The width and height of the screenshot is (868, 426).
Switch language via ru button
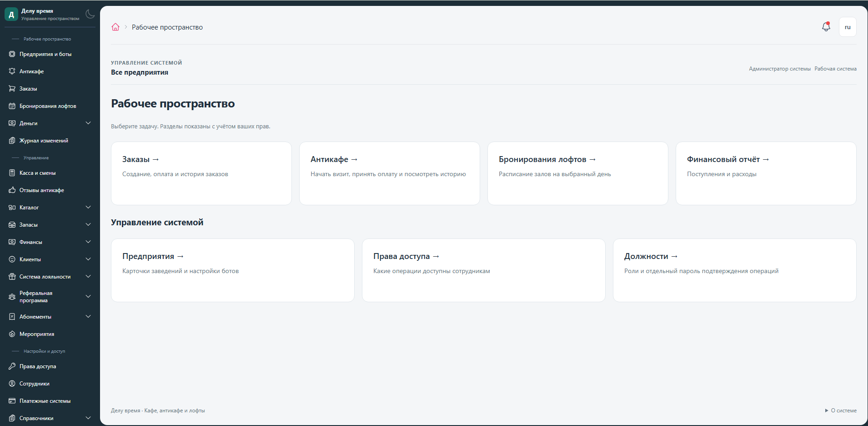[848, 27]
